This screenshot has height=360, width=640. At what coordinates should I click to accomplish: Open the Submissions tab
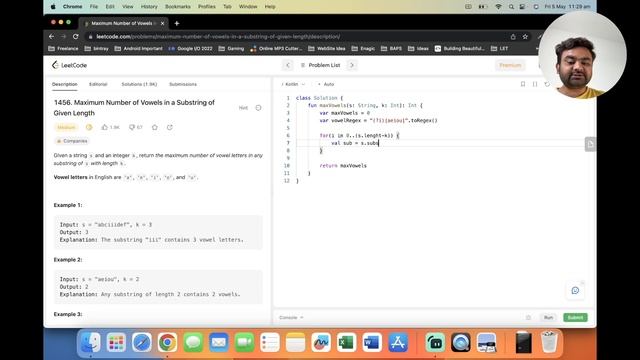(183, 84)
